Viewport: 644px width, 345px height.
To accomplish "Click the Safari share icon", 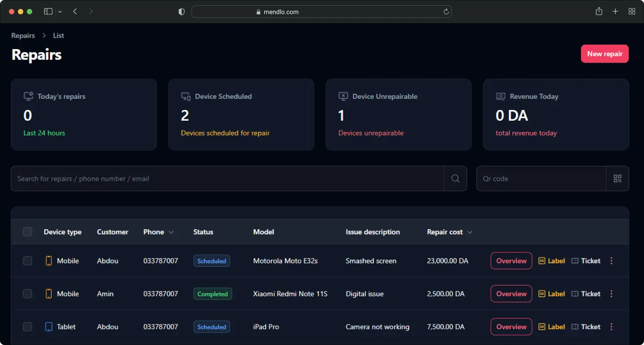I will click(x=599, y=12).
